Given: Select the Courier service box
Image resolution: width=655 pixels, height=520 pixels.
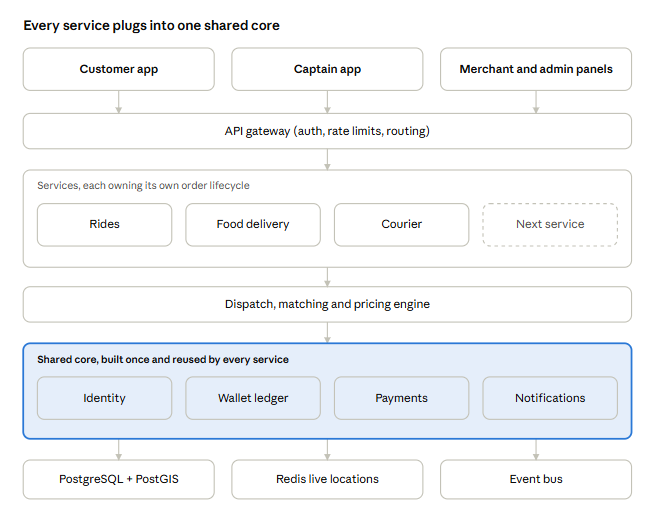Looking at the screenshot, I should tap(401, 225).
